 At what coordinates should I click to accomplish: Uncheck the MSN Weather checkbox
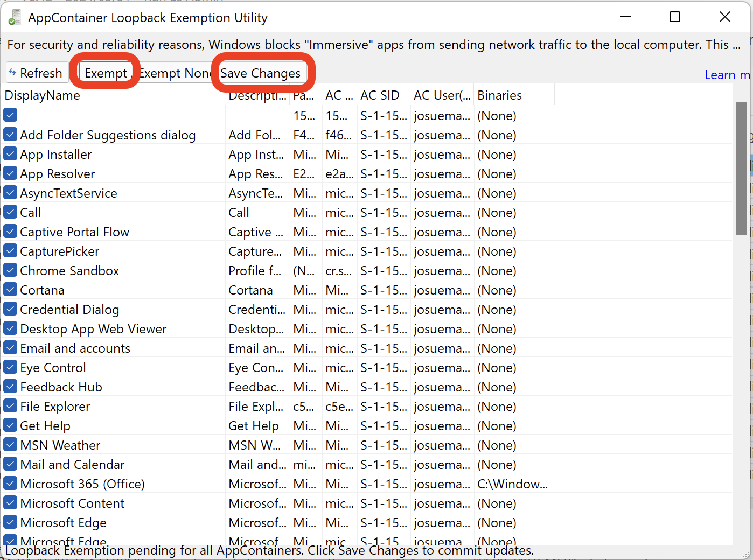coord(10,445)
